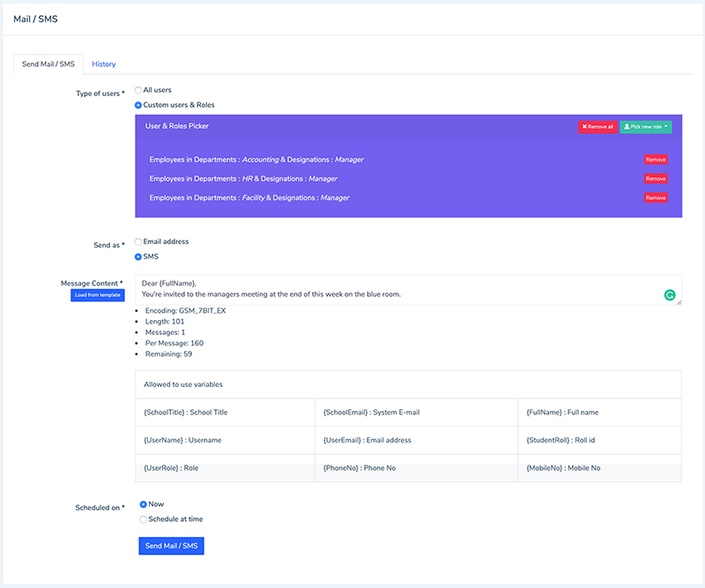Remove the Accounting Manager role entry
Image resolution: width=705 pixels, height=588 pixels.
655,160
